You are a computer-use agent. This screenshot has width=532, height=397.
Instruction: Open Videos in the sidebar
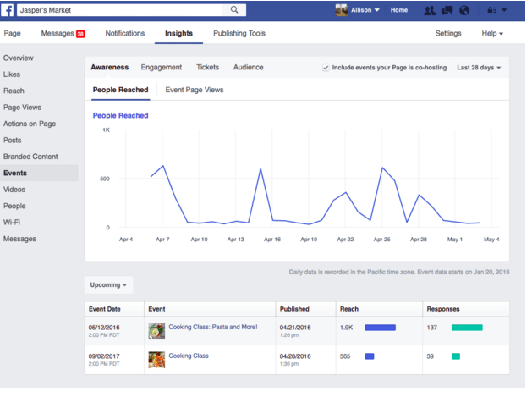click(14, 190)
